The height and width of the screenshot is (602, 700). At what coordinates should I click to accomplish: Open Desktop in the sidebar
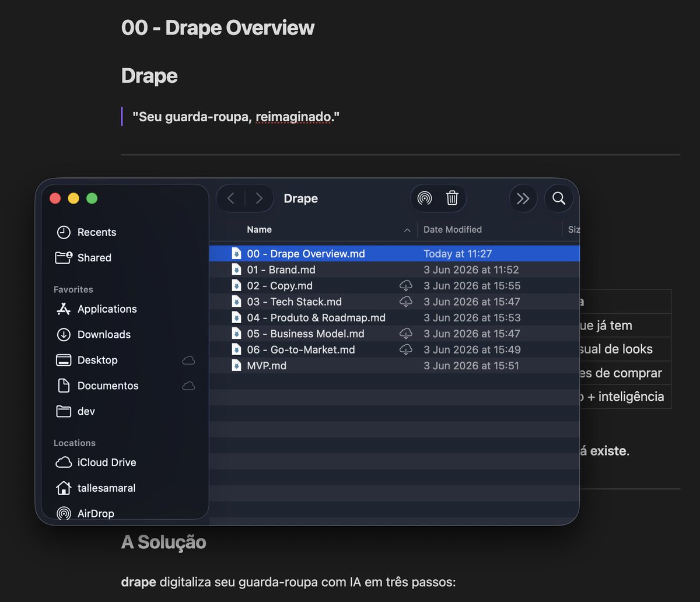[x=125, y=360]
